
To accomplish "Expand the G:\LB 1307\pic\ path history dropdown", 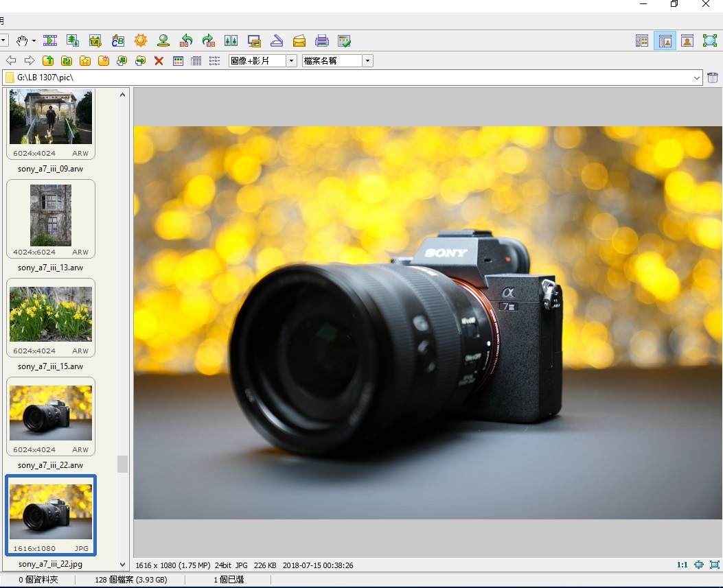I will point(697,78).
